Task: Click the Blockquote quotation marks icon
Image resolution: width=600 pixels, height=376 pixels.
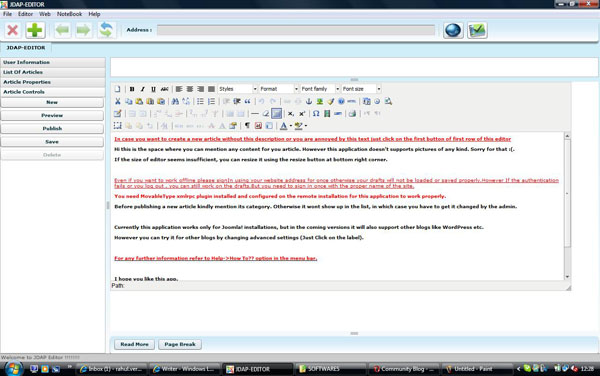Action: pyautogui.click(x=248, y=101)
